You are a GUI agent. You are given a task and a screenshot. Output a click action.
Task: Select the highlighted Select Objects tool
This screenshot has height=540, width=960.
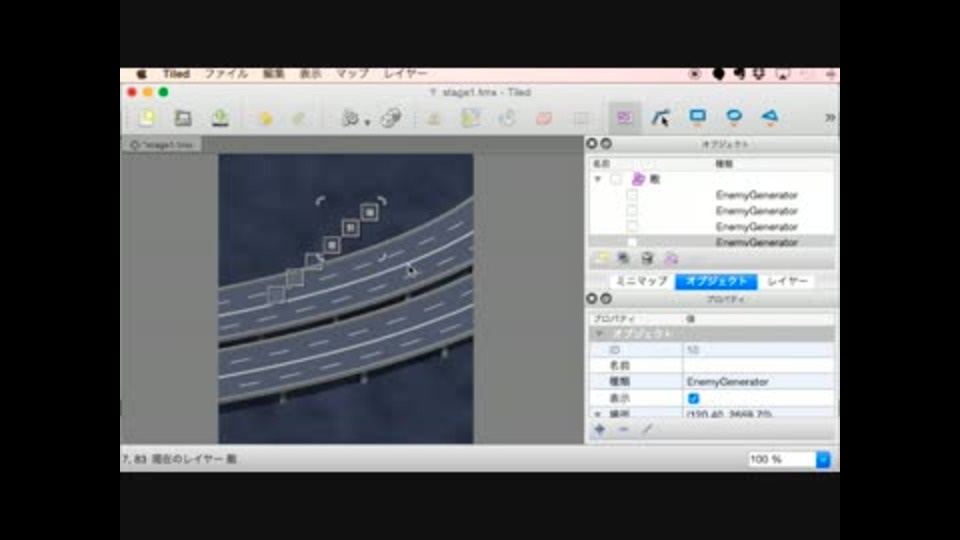pyautogui.click(x=624, y=118)
